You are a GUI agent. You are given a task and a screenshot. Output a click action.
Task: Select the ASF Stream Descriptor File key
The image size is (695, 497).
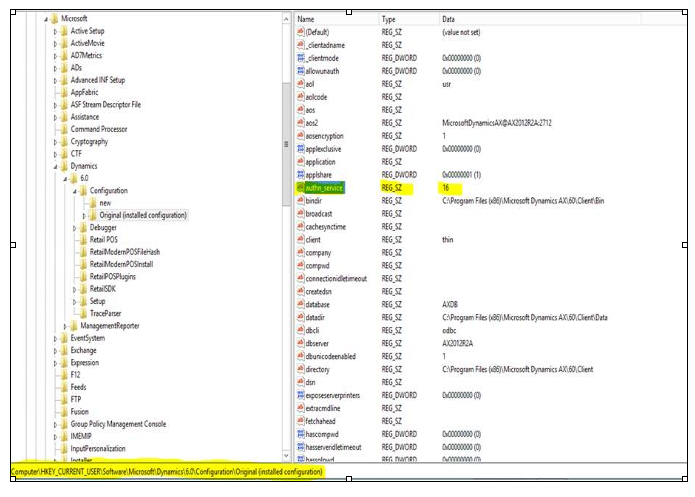point(105,105)
